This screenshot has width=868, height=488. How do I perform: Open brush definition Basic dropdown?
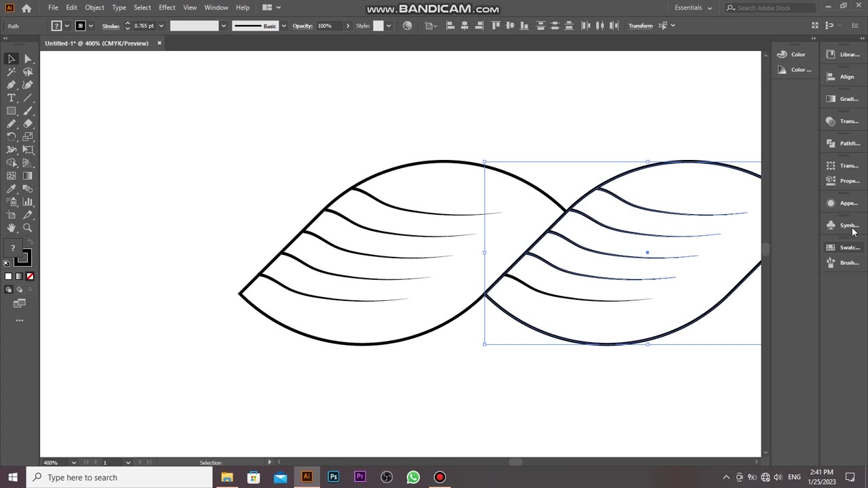point(283,26)
